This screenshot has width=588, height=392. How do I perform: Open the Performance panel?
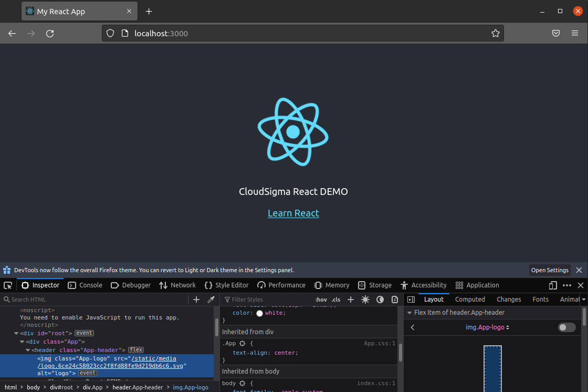coord(281,285)
